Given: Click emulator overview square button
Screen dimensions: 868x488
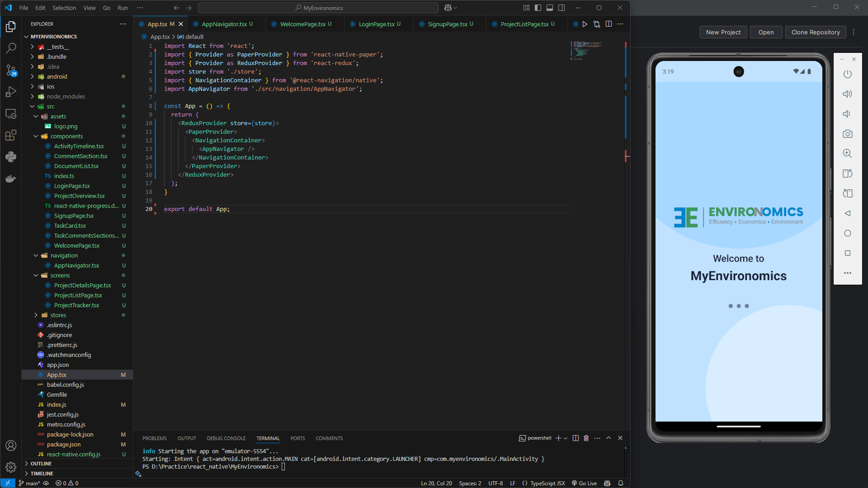Looking at the screenshot, I should pos(847,253).
